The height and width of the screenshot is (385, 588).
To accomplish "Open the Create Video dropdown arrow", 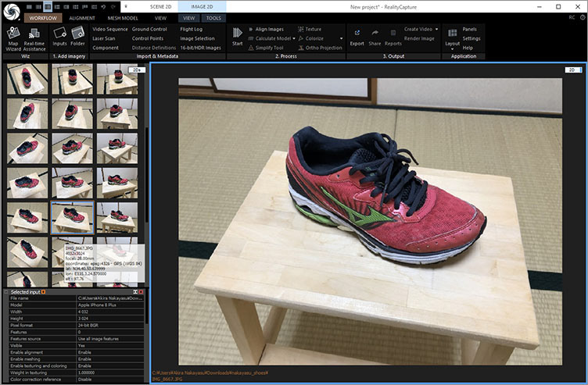I will (x=436, y=29).
